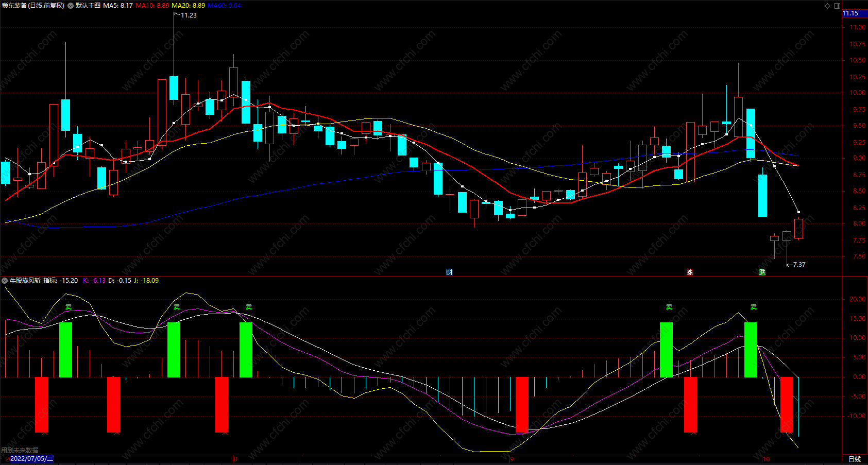Click the yellow MA20: 8.89 value
Screen dimensions: 868x465
tap(188, 6)
